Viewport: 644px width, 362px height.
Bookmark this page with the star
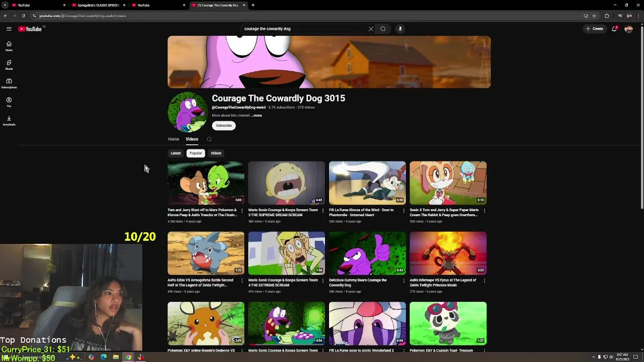(x=594, y=16)
